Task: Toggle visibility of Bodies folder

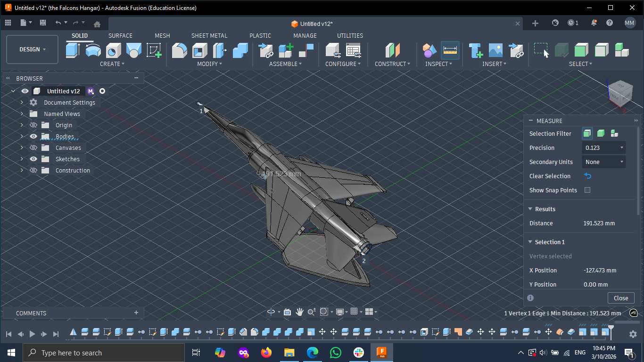Action: [33, 136]
